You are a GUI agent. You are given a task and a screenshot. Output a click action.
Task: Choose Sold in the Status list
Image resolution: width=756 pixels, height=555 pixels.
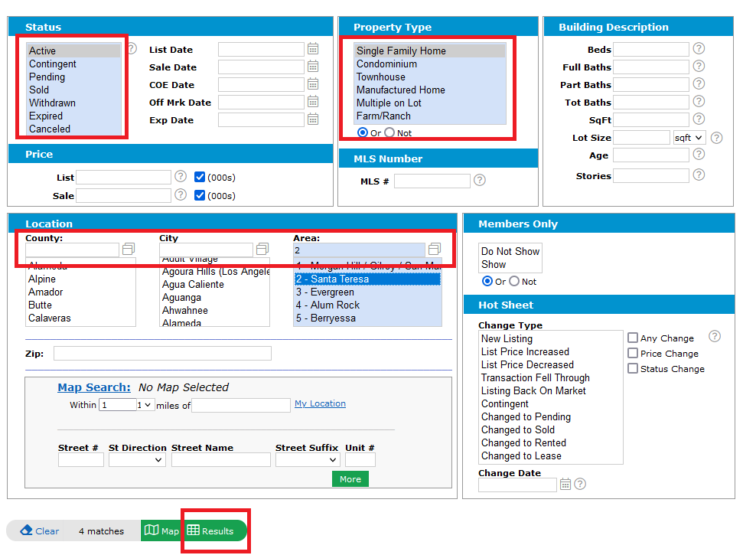point(73,90)
